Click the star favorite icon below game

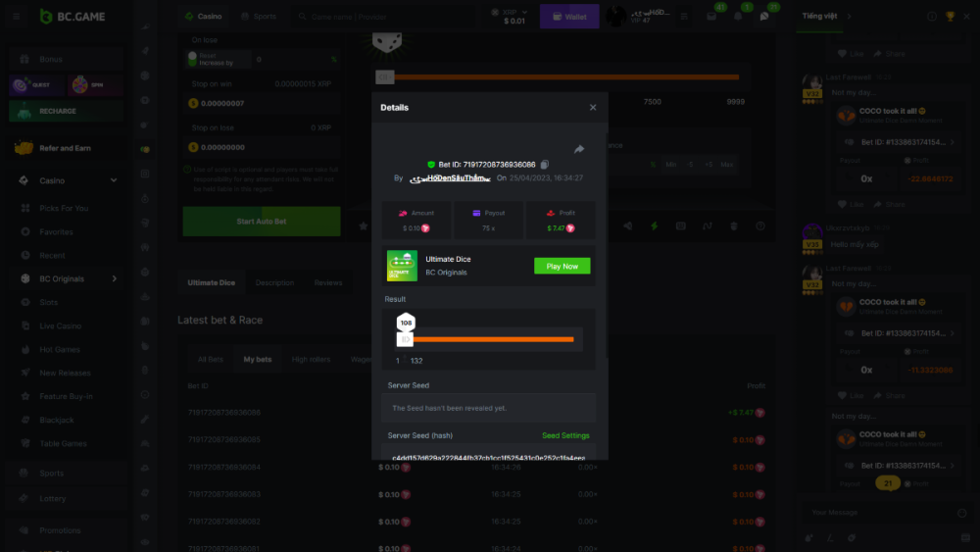[x=364, y=226]
